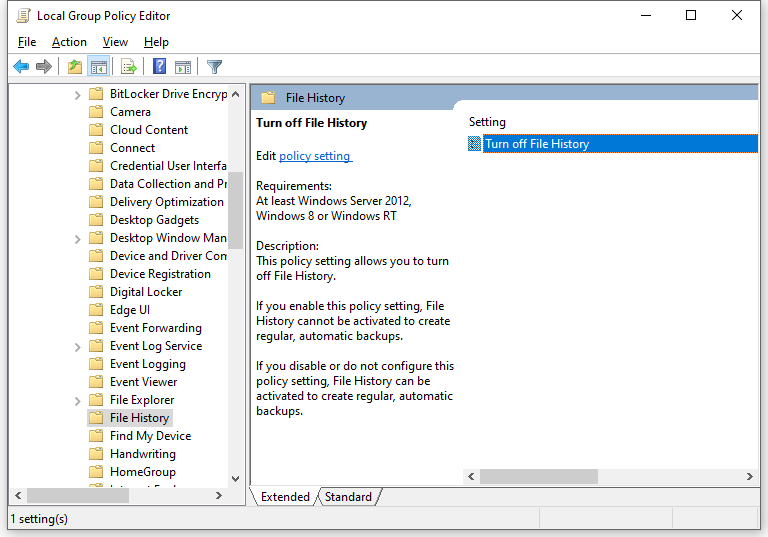Click the tree pane scroll down arrow
Viewport: 768px width, 537px height.
click(x=236, y=479)
